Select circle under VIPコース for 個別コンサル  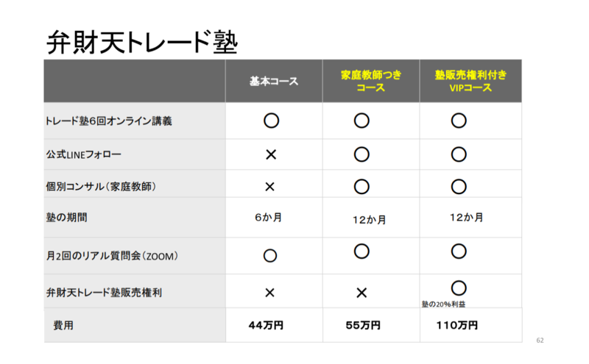(459, 187)
